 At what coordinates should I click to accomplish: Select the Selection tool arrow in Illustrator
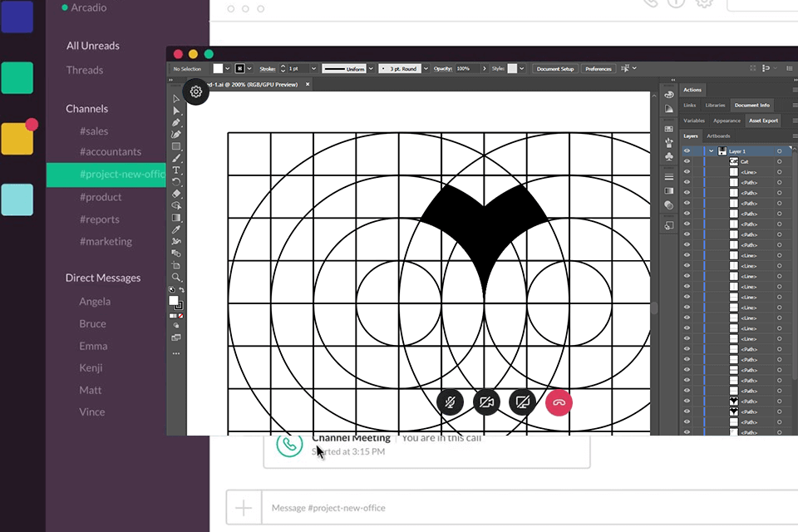click(x=176, y=99)
